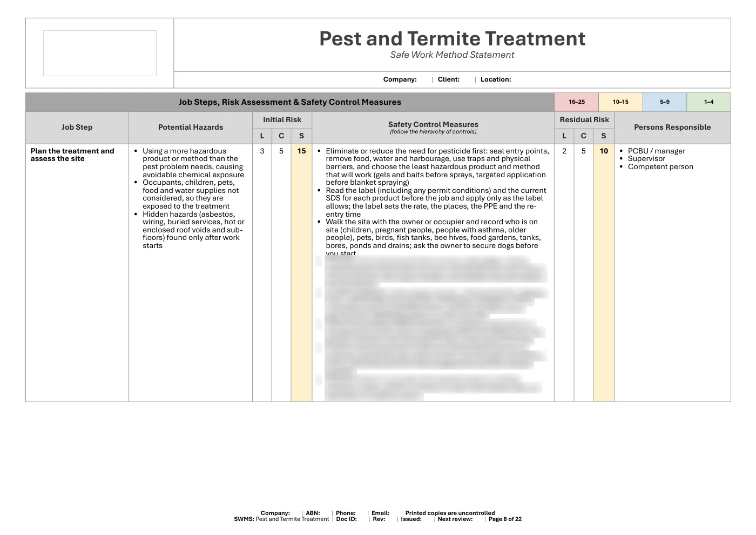Select the blue 5–9 risk legend cell
The height and width of the screenshot is (535, 756).
(665, 102)
